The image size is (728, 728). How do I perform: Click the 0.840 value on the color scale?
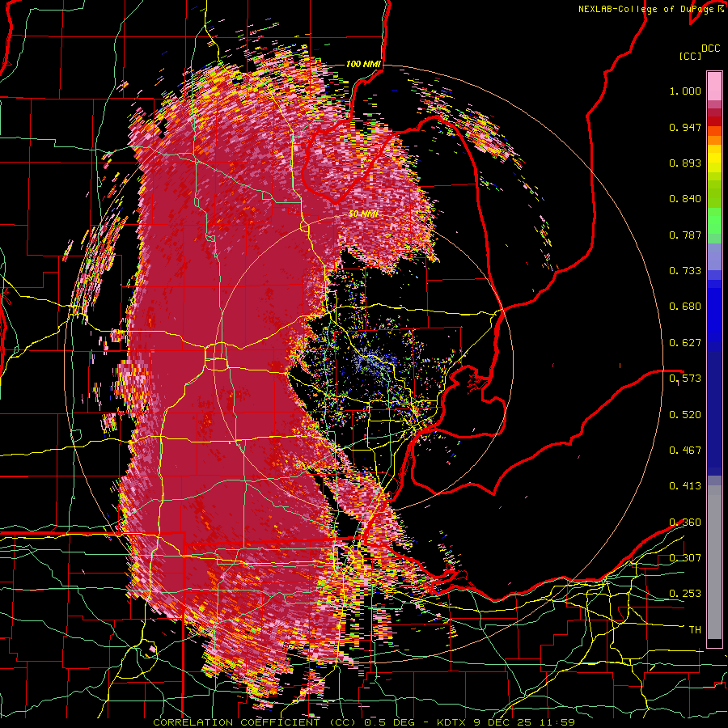(x=685, y=199)
